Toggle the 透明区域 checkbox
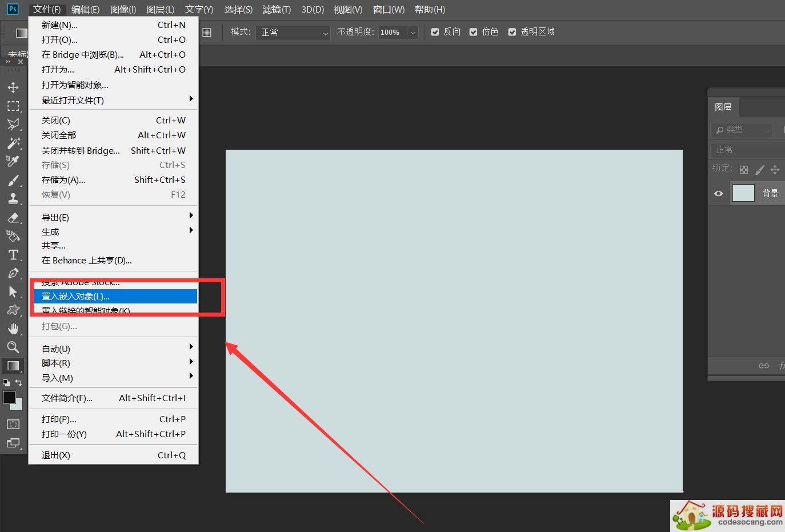 512,32
